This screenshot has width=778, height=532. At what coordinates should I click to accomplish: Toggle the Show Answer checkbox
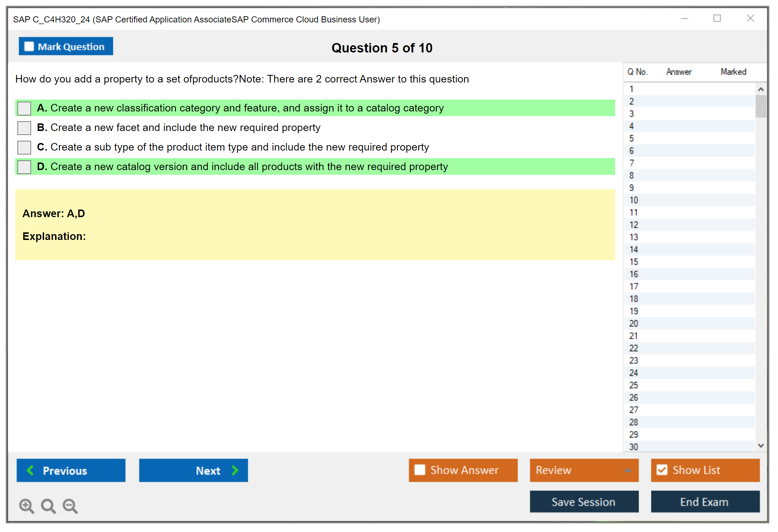(420, 470)
